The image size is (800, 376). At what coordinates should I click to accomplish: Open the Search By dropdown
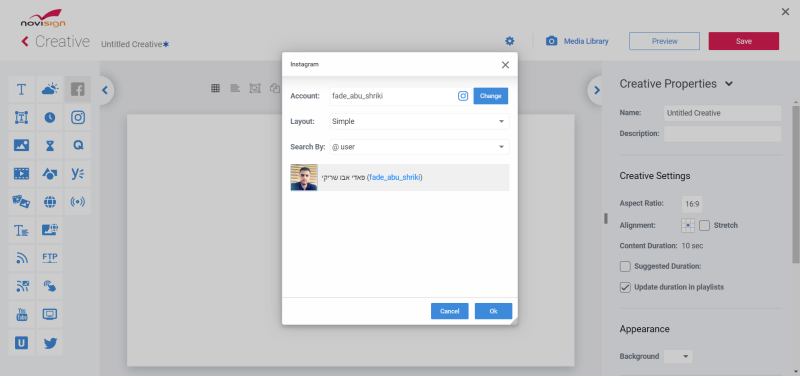coord(419,147)
